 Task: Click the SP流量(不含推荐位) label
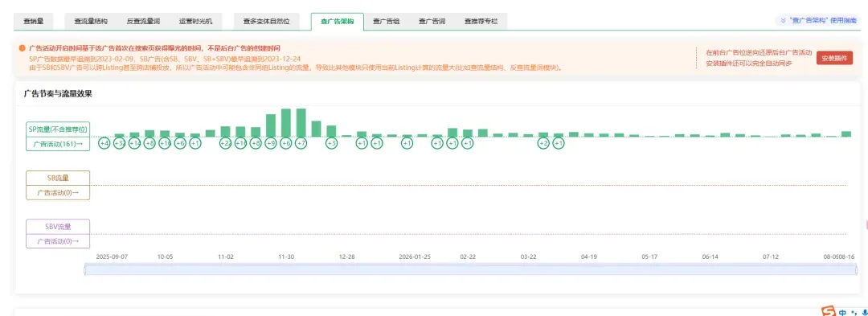pos(58,129)
